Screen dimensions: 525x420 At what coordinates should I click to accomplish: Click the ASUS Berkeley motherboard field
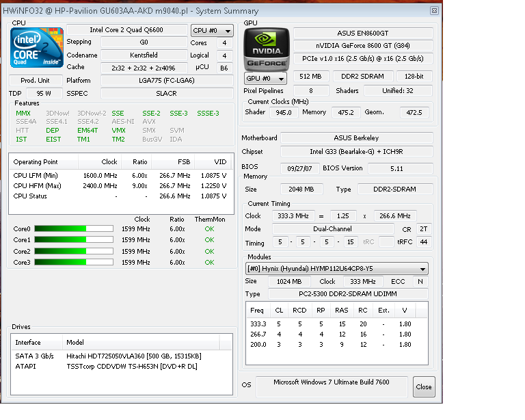[356, 138]
